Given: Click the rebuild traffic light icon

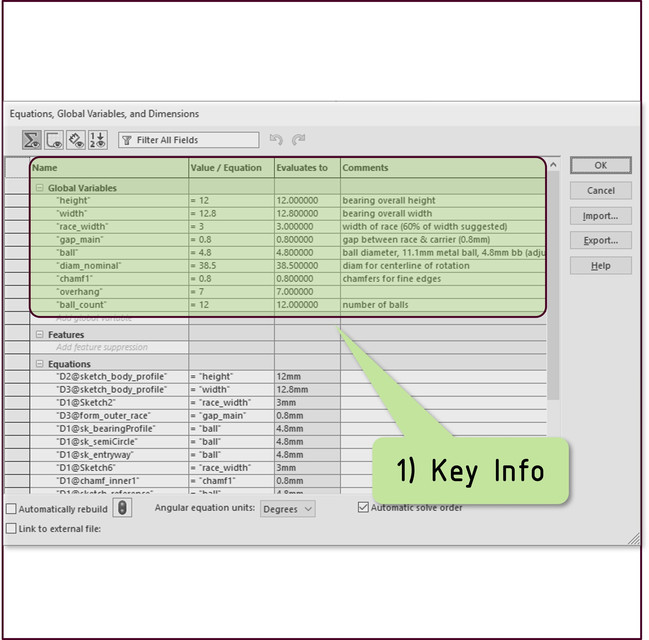Looking at the screenshot, I should click(x=121, y=508).
